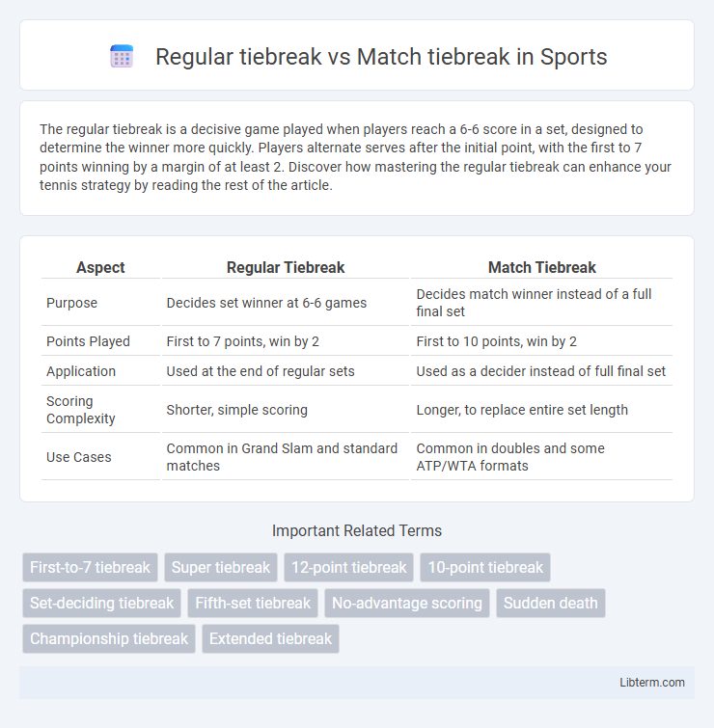
Task: Click 'Used as a decider instead of full final set' cell
Action: tap(540, 371)
